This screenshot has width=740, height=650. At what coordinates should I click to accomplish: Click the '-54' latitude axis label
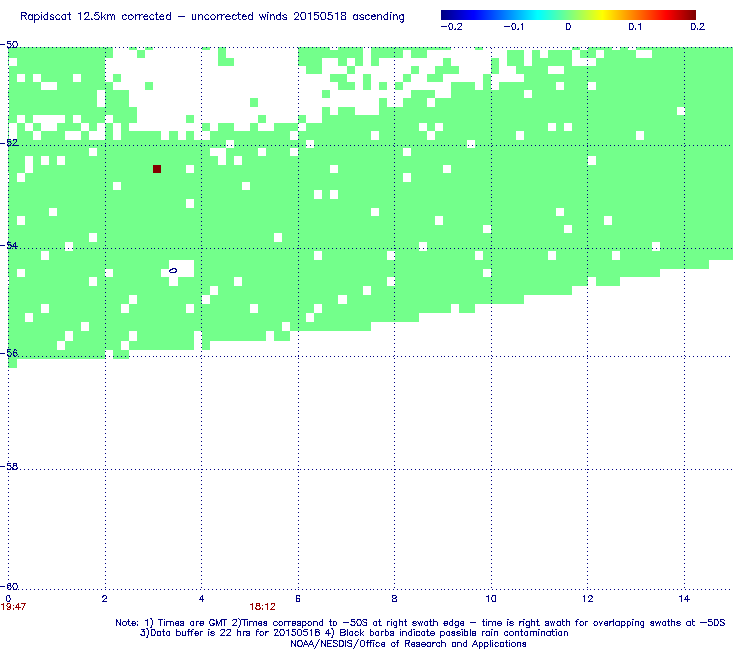tap(9, 245)
